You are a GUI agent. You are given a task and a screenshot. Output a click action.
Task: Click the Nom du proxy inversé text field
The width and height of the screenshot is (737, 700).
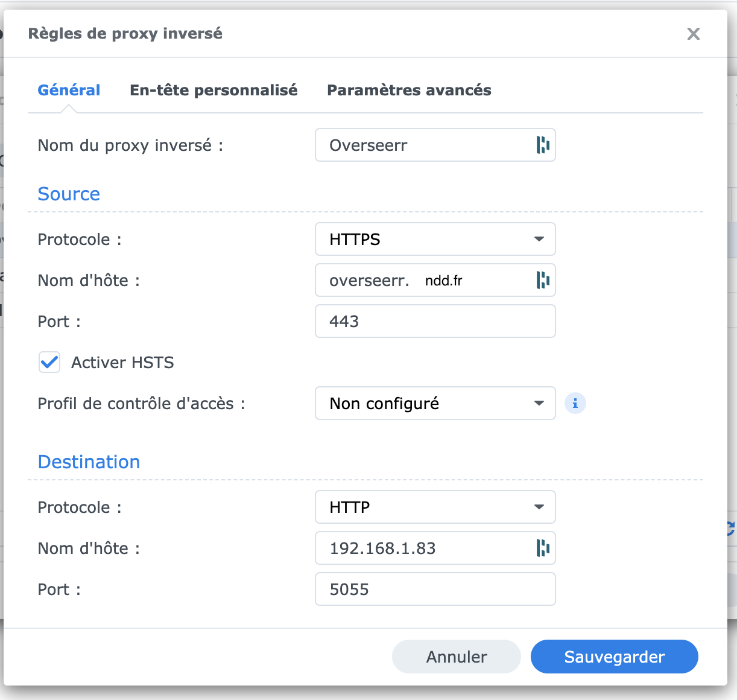[422, 145]
